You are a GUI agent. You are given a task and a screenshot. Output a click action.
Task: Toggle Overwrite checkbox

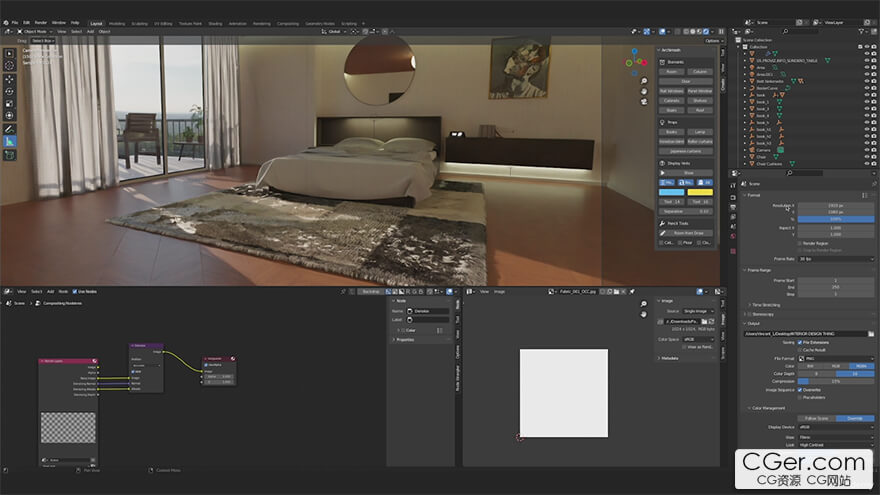click(x=800, y=389)
